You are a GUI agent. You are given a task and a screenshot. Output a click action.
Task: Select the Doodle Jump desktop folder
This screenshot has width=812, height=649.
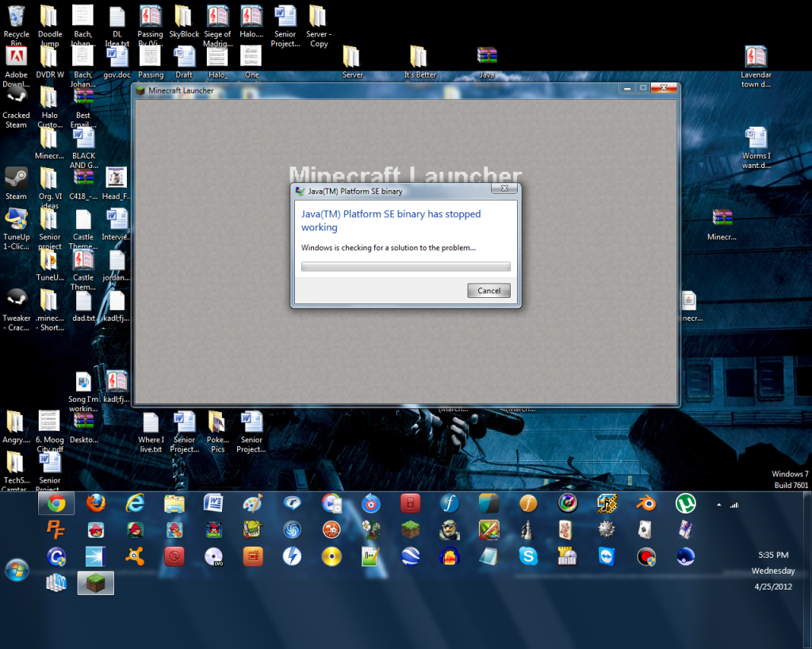click(50, 26)
